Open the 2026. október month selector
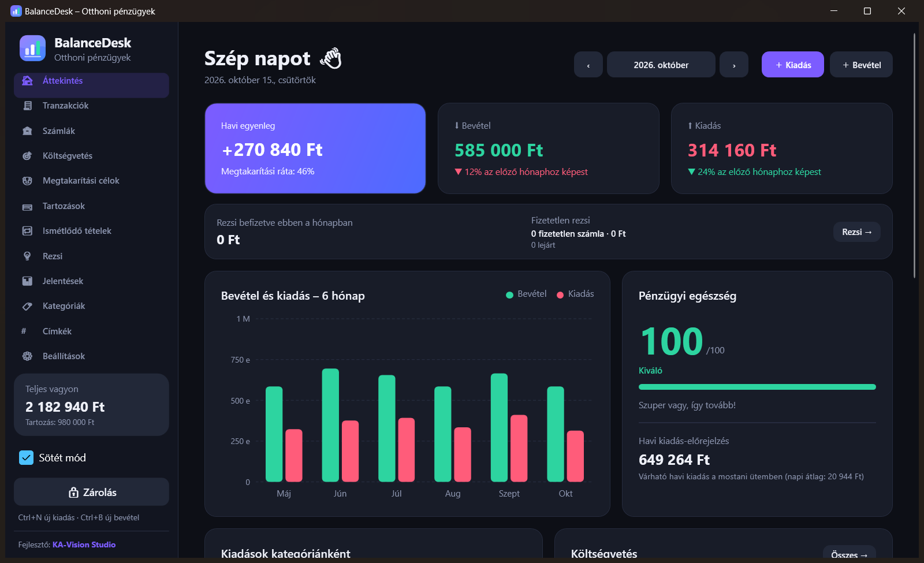The height and width of the screenshot is (563, 924). pyautogui.click(x=661, y=65)
